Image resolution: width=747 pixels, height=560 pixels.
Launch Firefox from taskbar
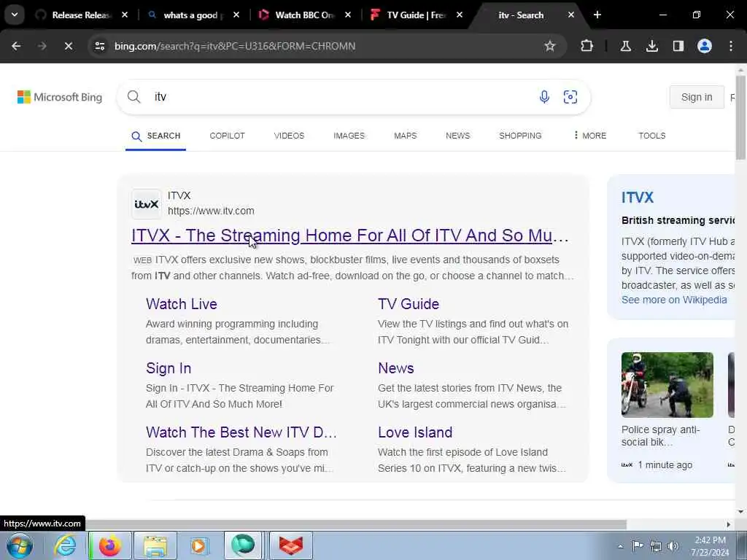(109, 545)
